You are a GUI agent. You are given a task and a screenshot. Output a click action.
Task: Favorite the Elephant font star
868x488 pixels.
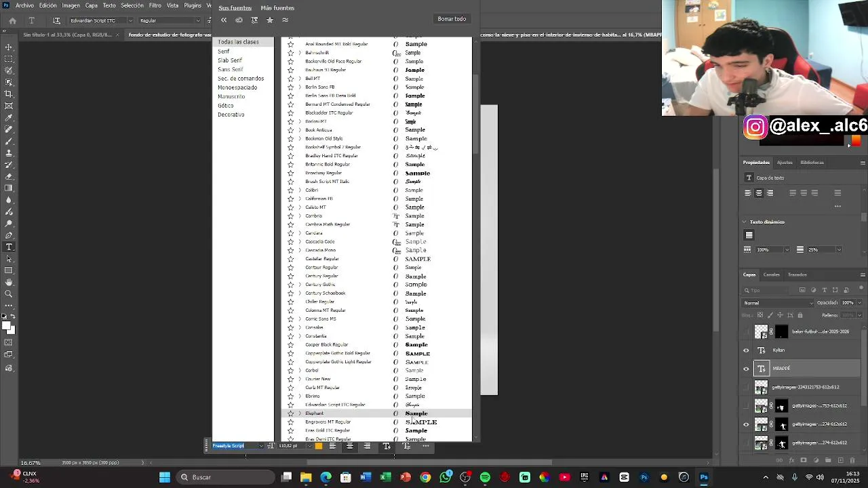291,413
